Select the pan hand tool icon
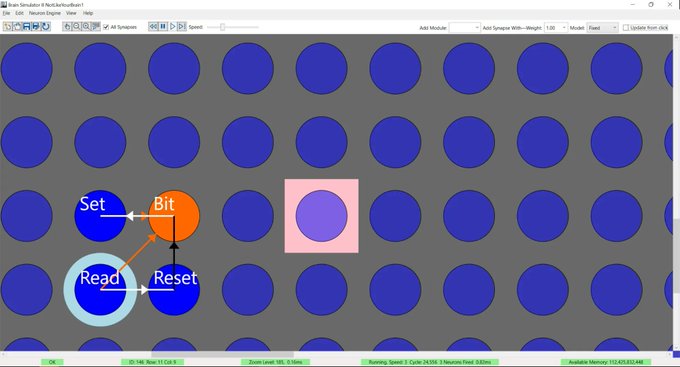Screen dimensions: 680x367 click(x=67, y=26)
